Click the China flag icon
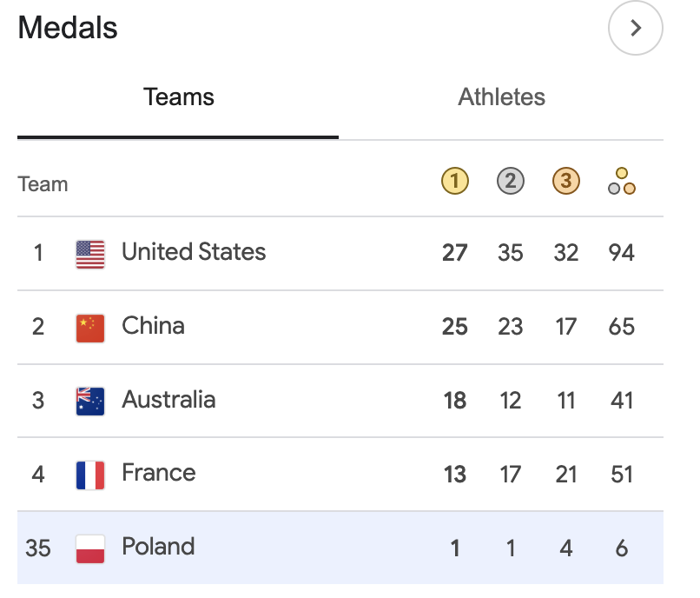This screenshot has height=598, width=700. coord(90,328)
